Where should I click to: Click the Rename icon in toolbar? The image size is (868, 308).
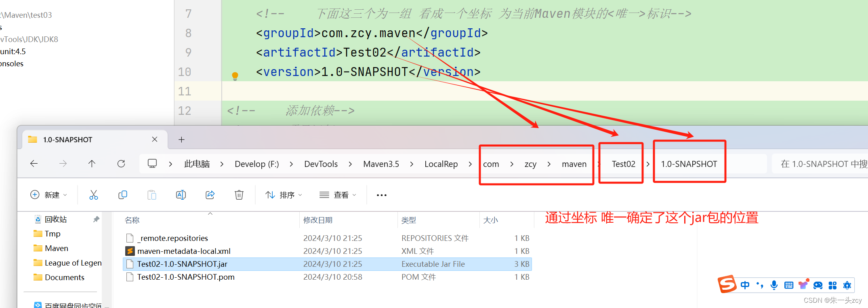(x=181, y=195)
